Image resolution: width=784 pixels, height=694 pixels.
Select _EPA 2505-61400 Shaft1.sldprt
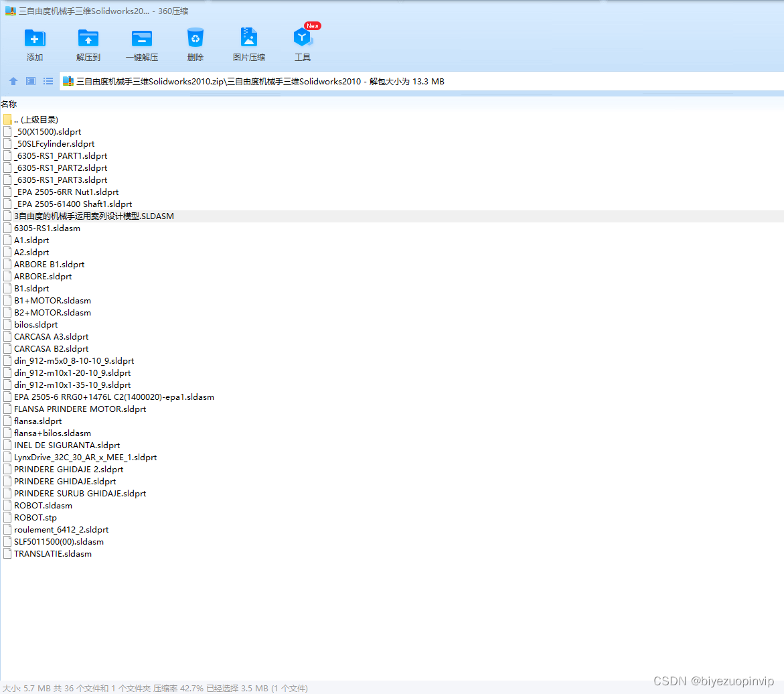(x=73, y=204)
